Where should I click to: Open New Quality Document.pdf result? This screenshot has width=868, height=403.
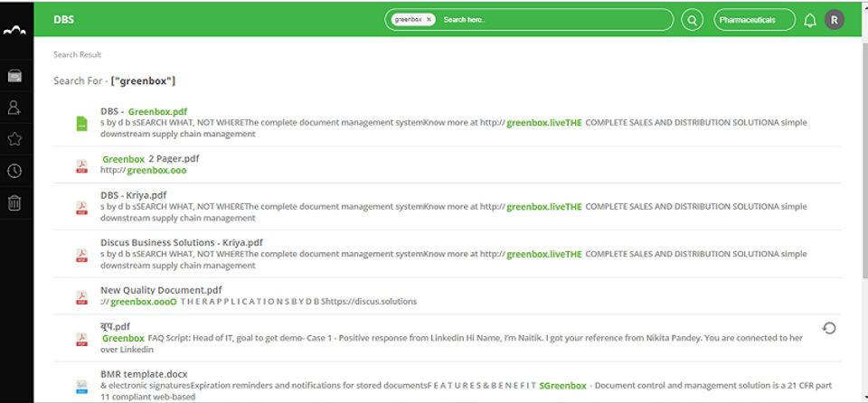[x=161, y=290]
